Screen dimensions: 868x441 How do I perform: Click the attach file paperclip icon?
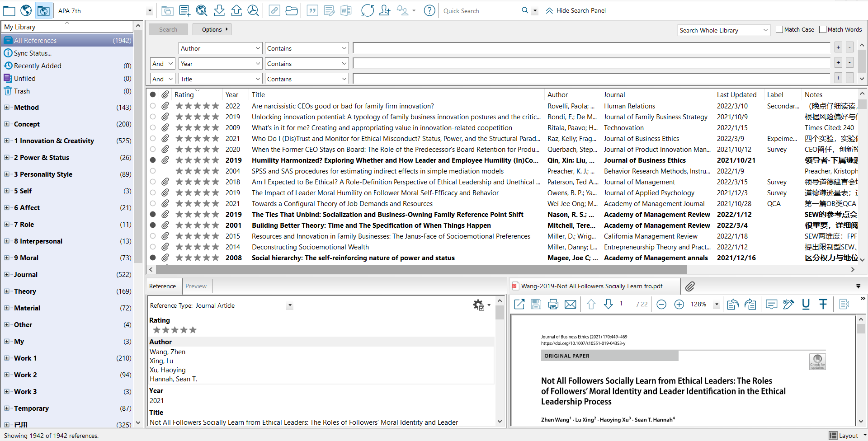(x=690, y=286)
